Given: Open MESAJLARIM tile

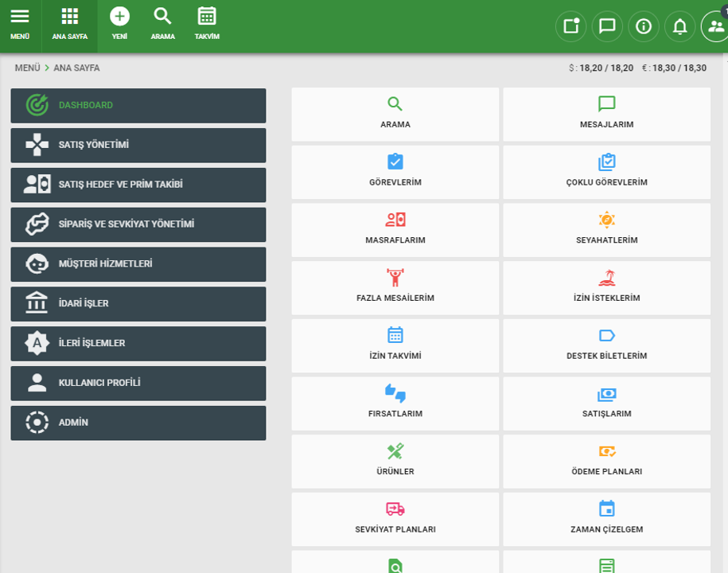Looking at the screenshot, I should click(606, 115).
